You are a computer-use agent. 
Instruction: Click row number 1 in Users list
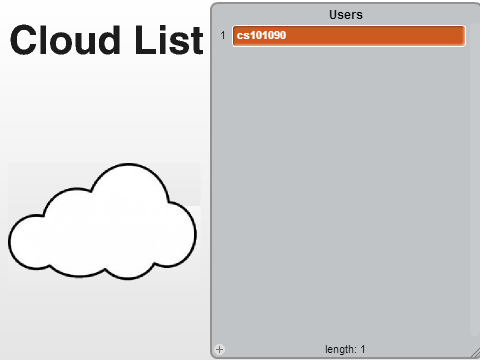click(223, 35)
